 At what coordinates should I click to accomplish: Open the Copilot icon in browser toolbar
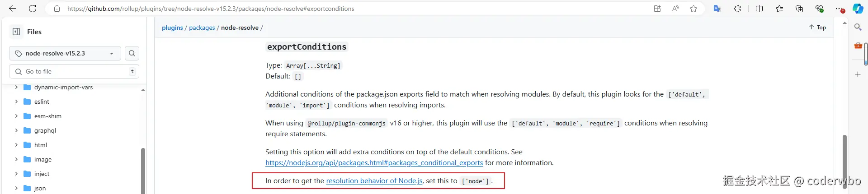pyautogui.click(x=858, y=9)
